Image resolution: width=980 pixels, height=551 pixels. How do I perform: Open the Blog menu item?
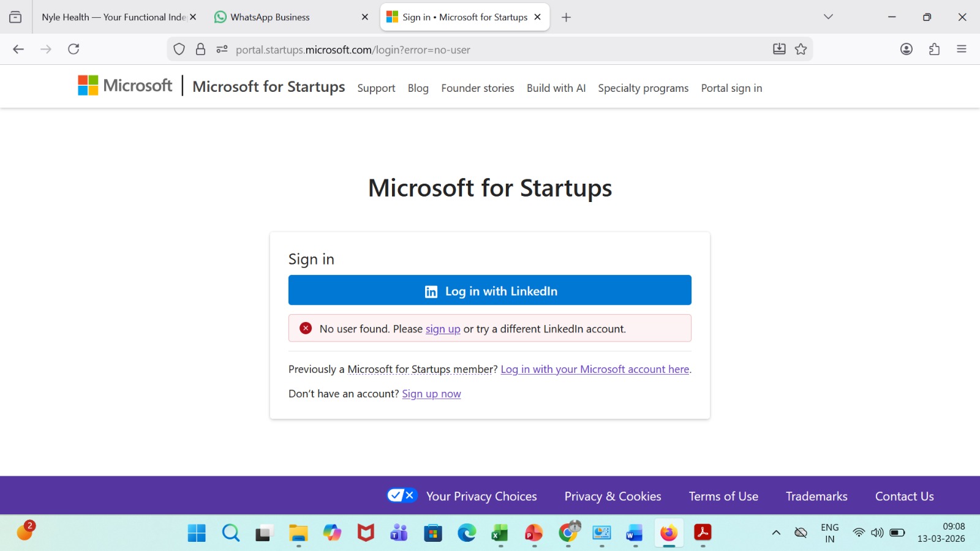point(418,88)
